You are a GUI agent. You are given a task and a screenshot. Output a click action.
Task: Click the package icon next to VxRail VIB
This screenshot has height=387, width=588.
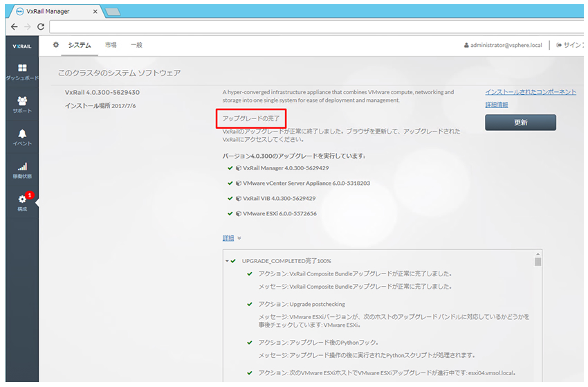click(x=238, y=199)
